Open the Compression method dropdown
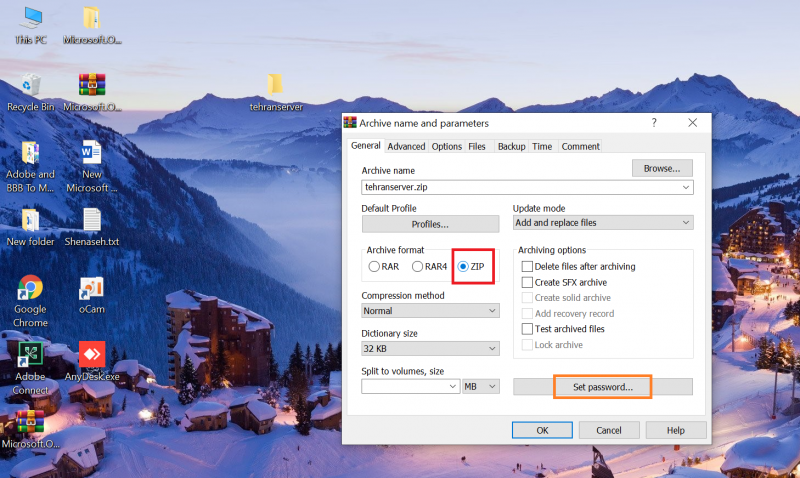 click(x=430, y=311)
